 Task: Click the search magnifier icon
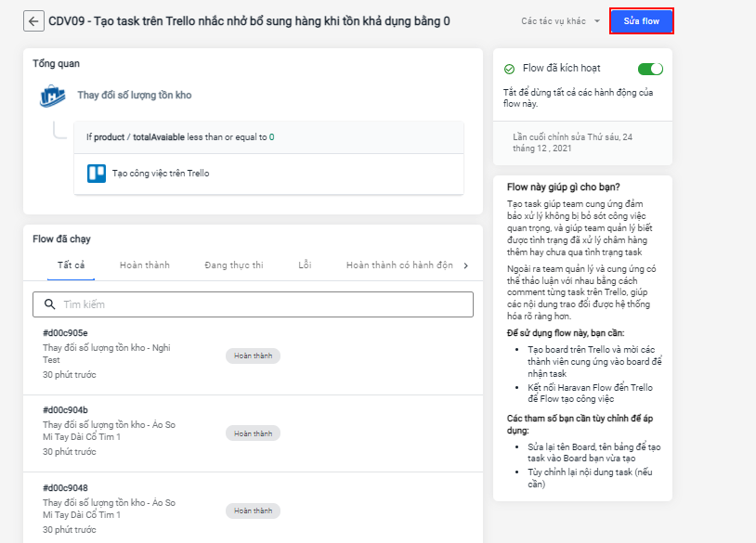47,304
